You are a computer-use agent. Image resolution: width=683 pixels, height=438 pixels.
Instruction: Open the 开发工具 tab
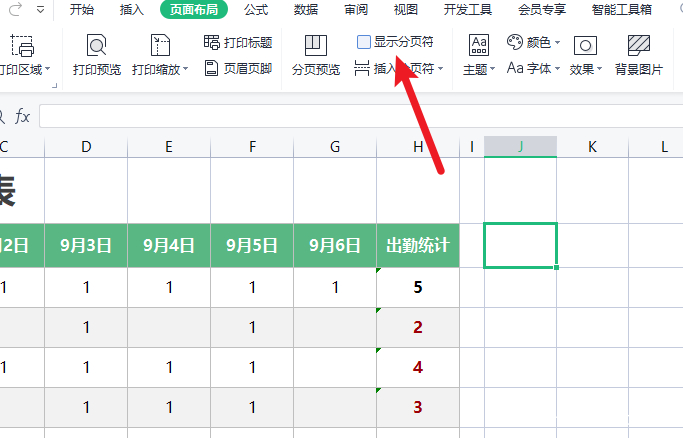tap(468, 9)
